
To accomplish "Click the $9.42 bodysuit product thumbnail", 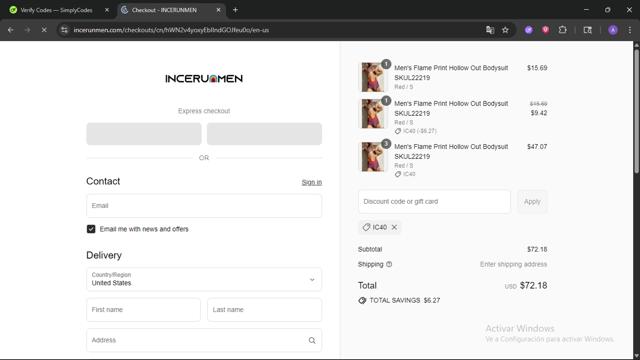I will pyautogui.click(x=373, y=113).
